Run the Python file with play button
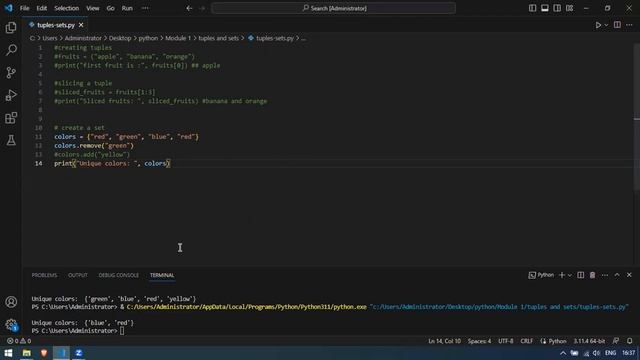 click(598, 25)
